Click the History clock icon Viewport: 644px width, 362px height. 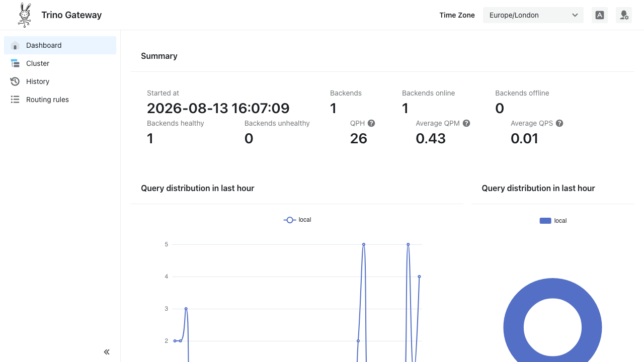(15, 81)
